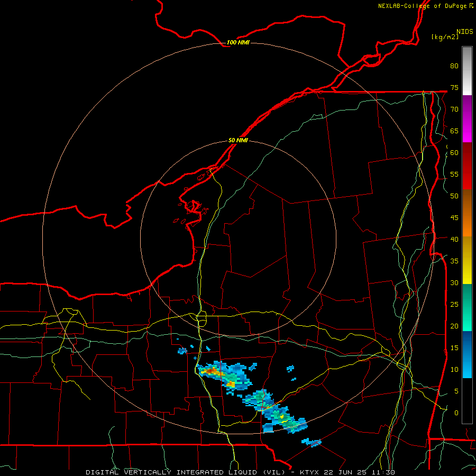Pick the dark red segment of the VIL legend
476x476 pixels.
(x=467, y=166)
